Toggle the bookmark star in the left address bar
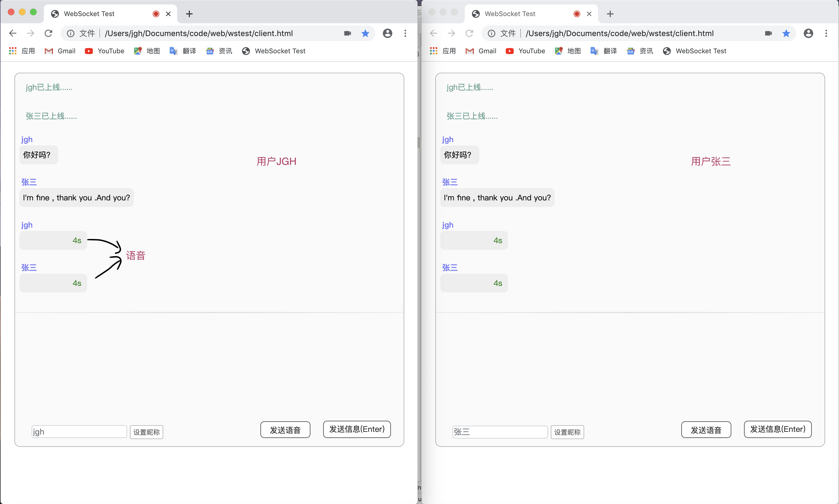Viewport: 839px width, 504px height. pos(365,33)
